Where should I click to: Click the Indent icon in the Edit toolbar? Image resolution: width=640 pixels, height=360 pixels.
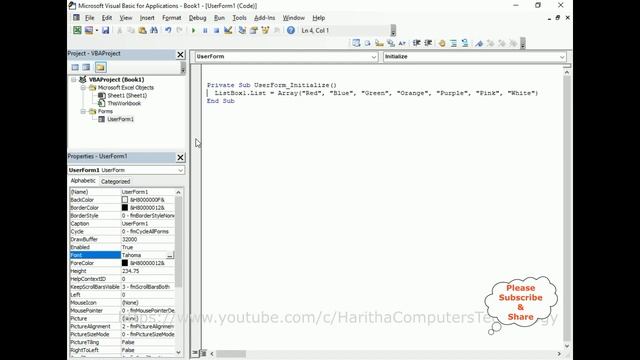click(x=416, y=43)
